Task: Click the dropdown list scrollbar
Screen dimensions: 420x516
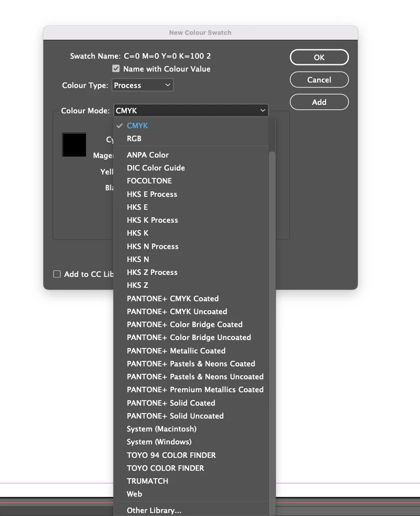Action: point(272,334)
